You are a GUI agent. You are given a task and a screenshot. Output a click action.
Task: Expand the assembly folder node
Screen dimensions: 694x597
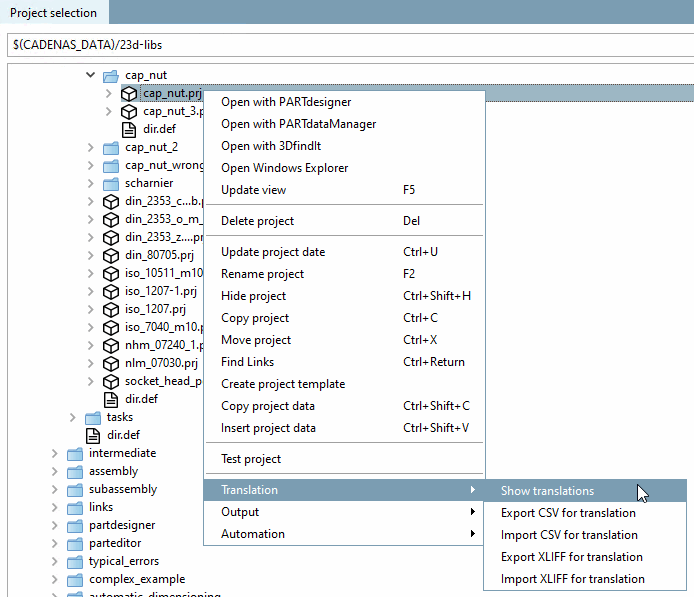(54, 471)
